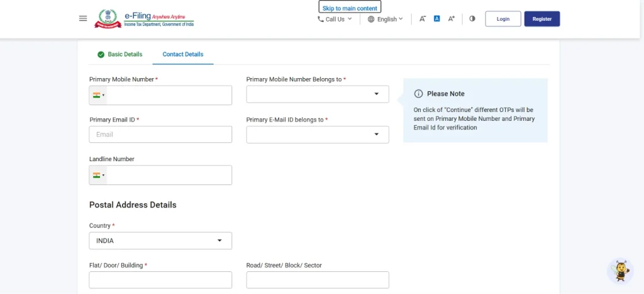
Task: Open the Country dropdown showing INDIA
Action: [160, 240]
